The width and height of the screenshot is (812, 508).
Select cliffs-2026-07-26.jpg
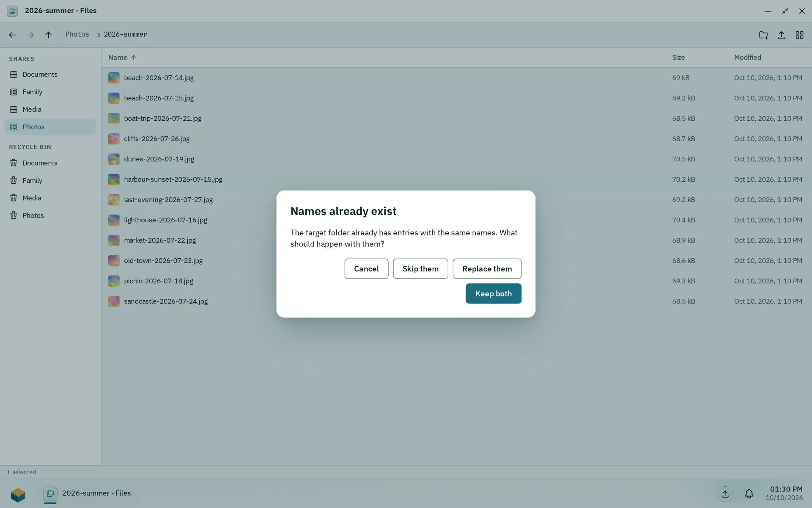(x=456, y=139)
